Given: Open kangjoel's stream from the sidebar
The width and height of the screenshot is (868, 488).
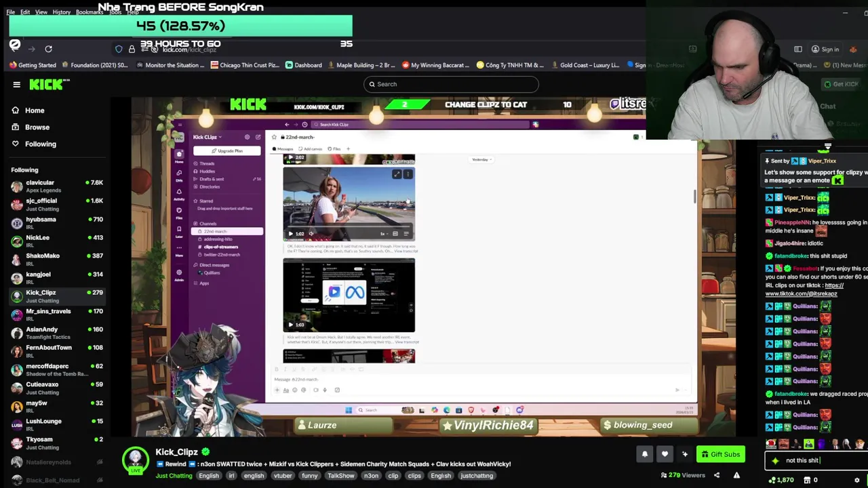Looking at the screenshot, I should (57, 278).
